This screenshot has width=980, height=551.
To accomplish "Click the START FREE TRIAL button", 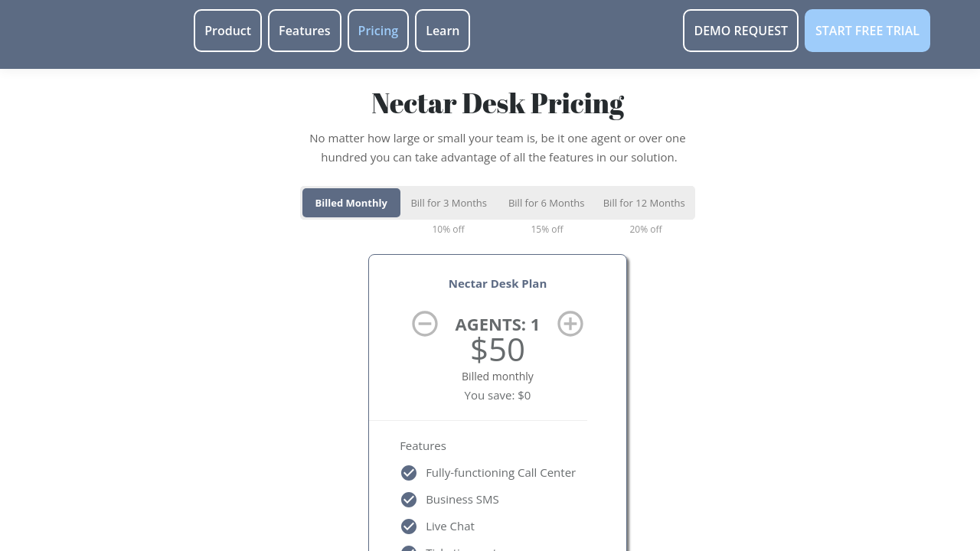I will [x=867, y=31].
